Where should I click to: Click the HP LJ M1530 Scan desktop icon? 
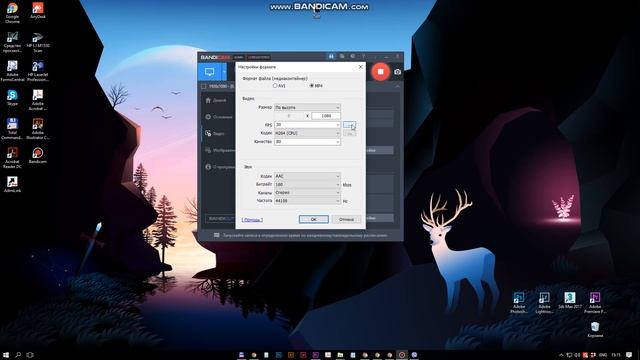point(38,42)
